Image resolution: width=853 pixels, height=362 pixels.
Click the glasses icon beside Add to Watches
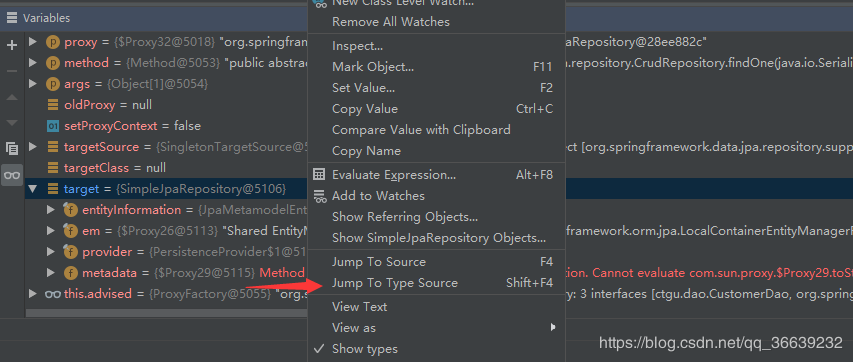pyautogui.click(x=320, y=197)
